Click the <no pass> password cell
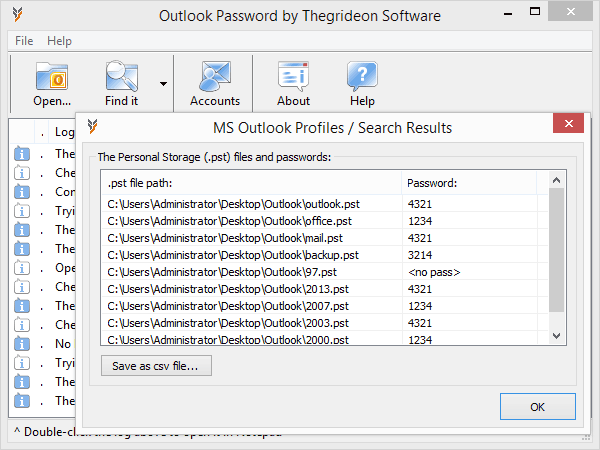Image resolution: width=600 pixels, height=450 pixels. (x=434, y=272)
